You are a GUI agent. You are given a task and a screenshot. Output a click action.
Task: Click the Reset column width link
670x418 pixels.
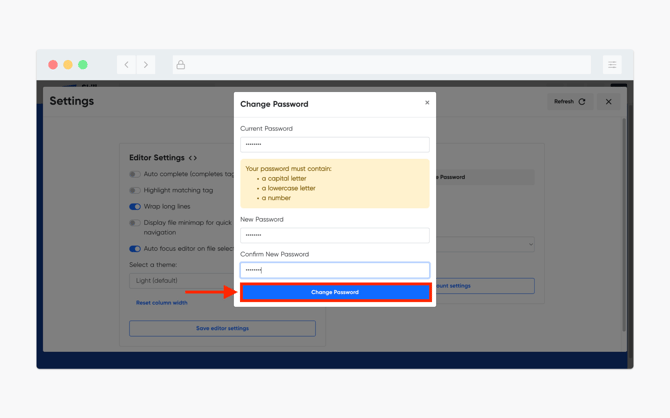coord(162,303)
